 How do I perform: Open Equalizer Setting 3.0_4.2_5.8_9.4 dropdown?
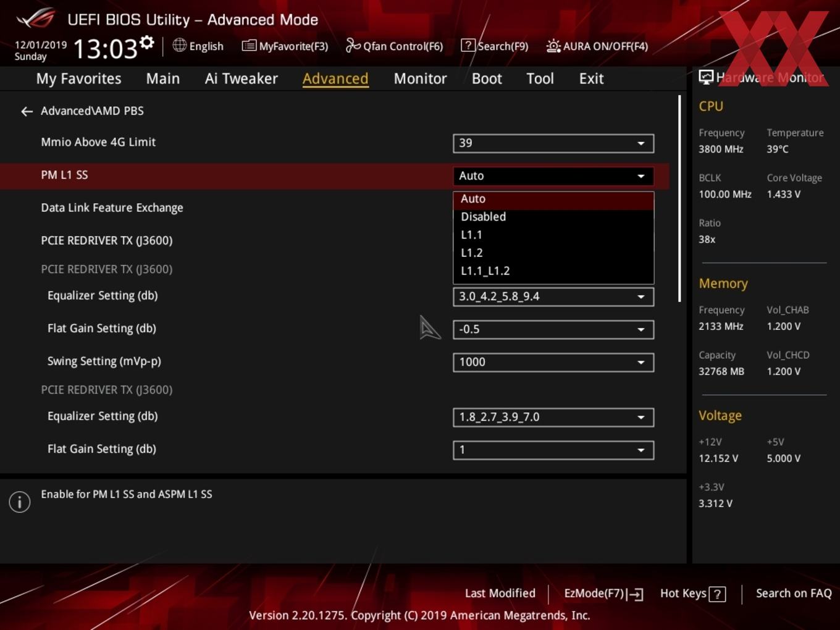pos(553,296)
